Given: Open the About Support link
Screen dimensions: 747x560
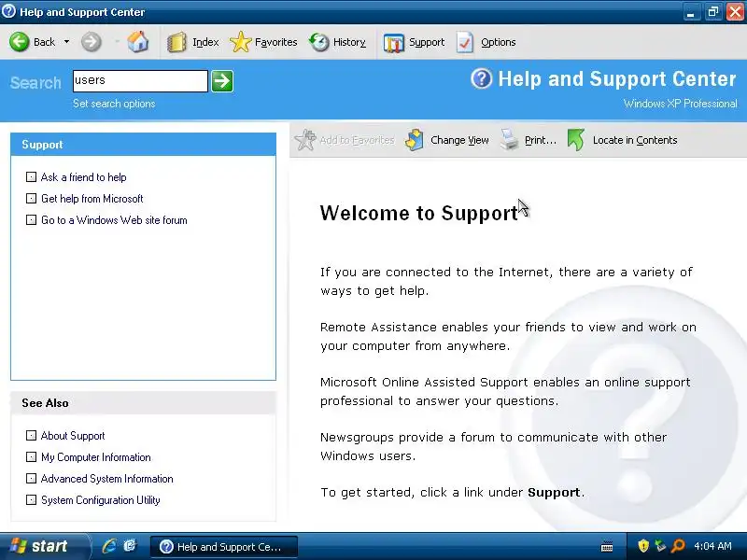Looking at the screenshot, I should (x=73, y=436).
